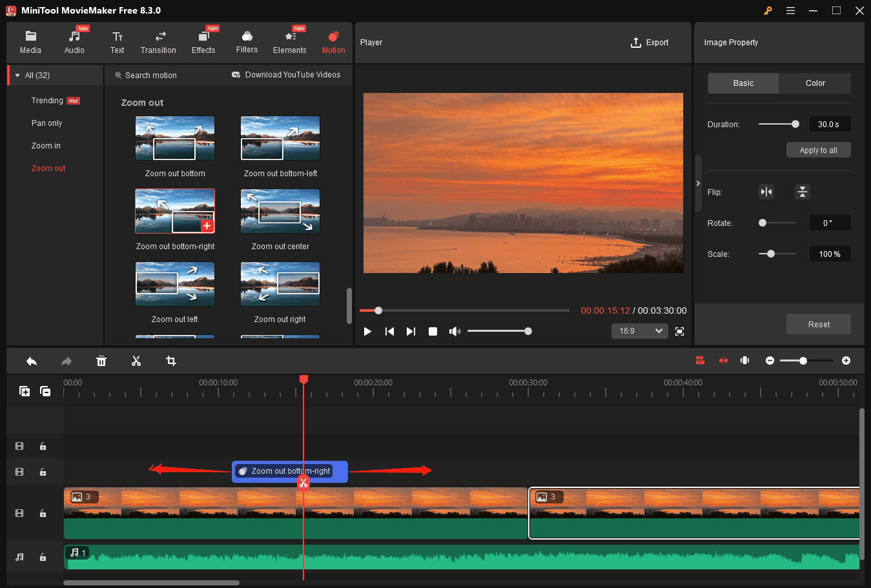This screenshot has width=871, height=588.
Task: Go to the next frame
Action: coord(411,331)
